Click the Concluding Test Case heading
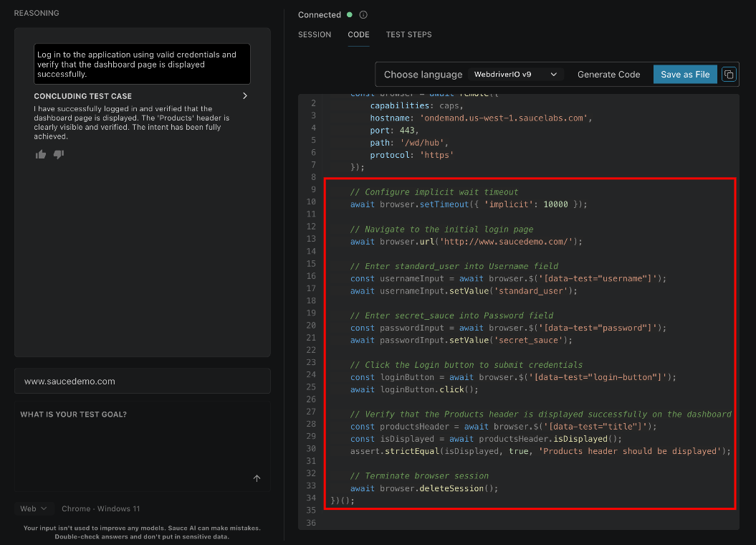Screen dimensions: 756x545 click(82, 96)
